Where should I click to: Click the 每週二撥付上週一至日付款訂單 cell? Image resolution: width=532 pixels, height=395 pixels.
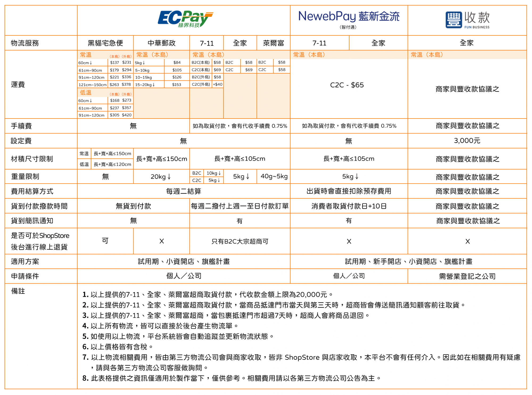pyautogui.click(x=240, y=206)
